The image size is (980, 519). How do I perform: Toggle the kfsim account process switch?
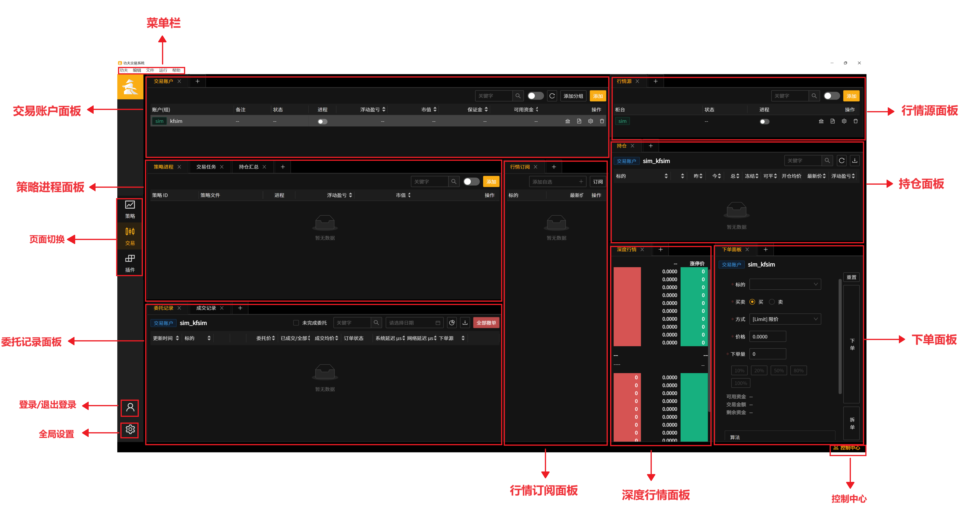[322, 122]
